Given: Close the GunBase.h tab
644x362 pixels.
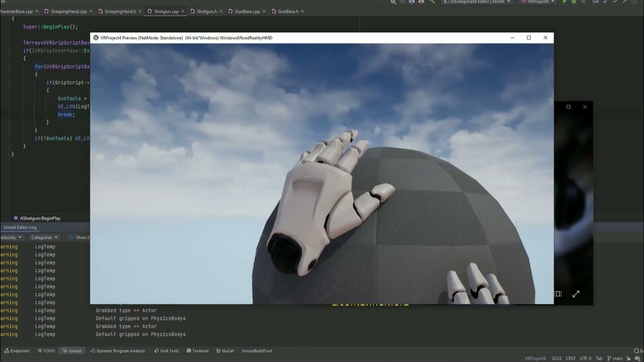Looking at the screenshot, I should pos(301,11).
